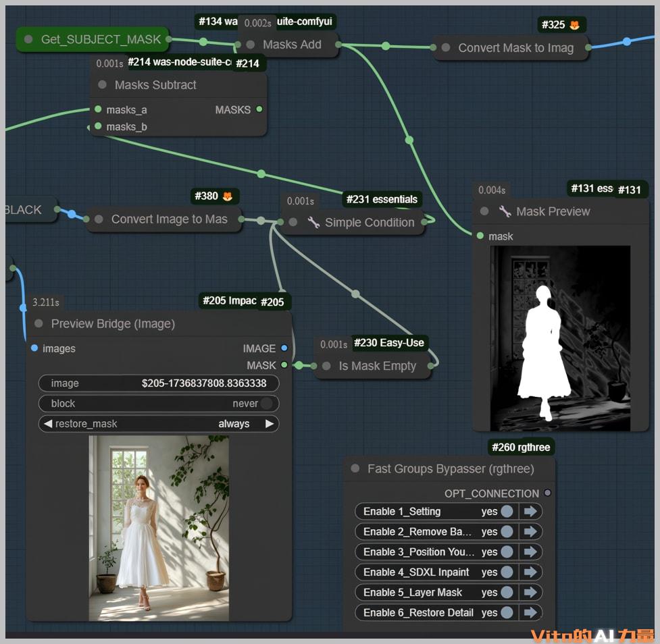Open the woman in white dress preview image
The width and height of the screenshot is (660, 644).
point(159,528)
